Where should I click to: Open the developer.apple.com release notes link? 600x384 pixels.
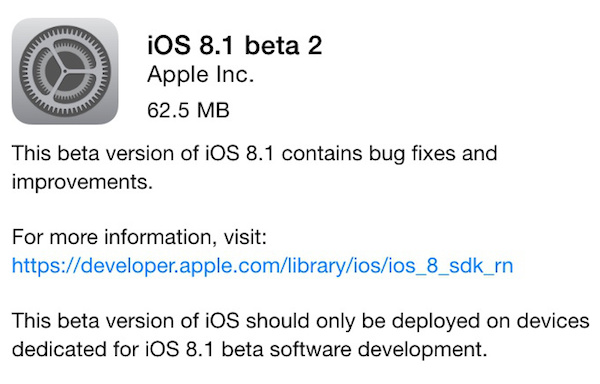click(262, 265)
